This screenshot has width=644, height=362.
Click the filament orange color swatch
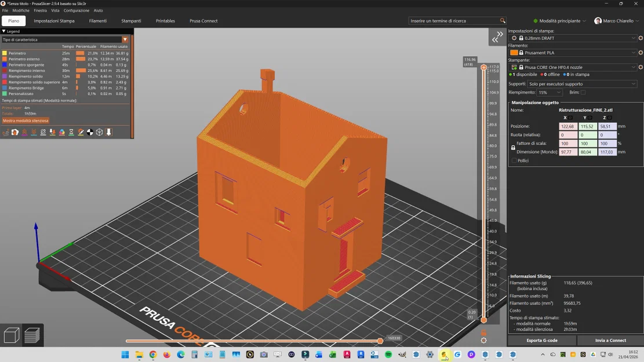[514, 53]
